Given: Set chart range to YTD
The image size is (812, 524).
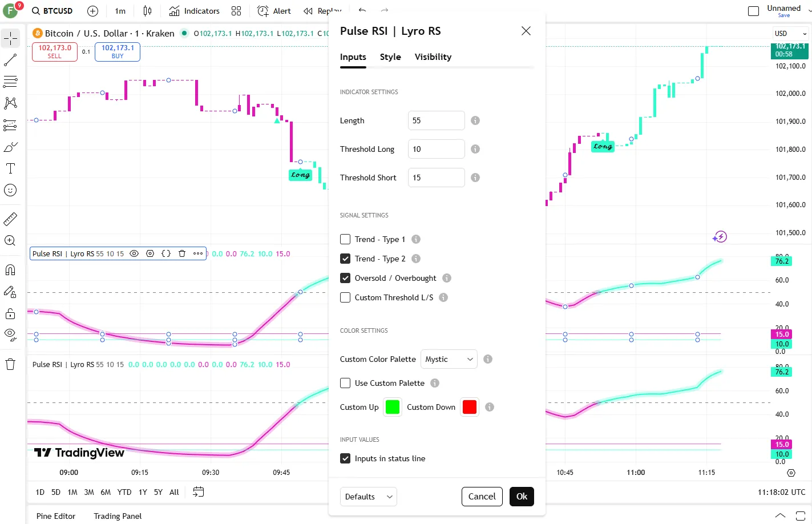Looking at the screenshot, I should click(124, 492).
